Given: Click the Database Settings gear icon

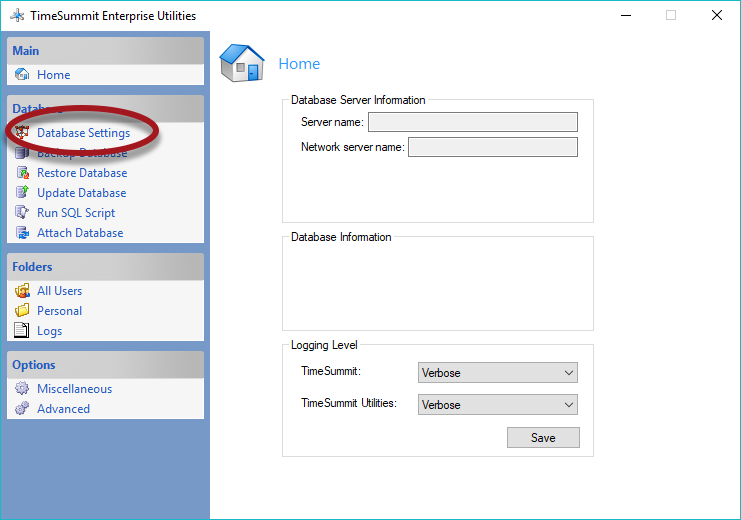Looking at the screenshot, I should pos(22,132).
